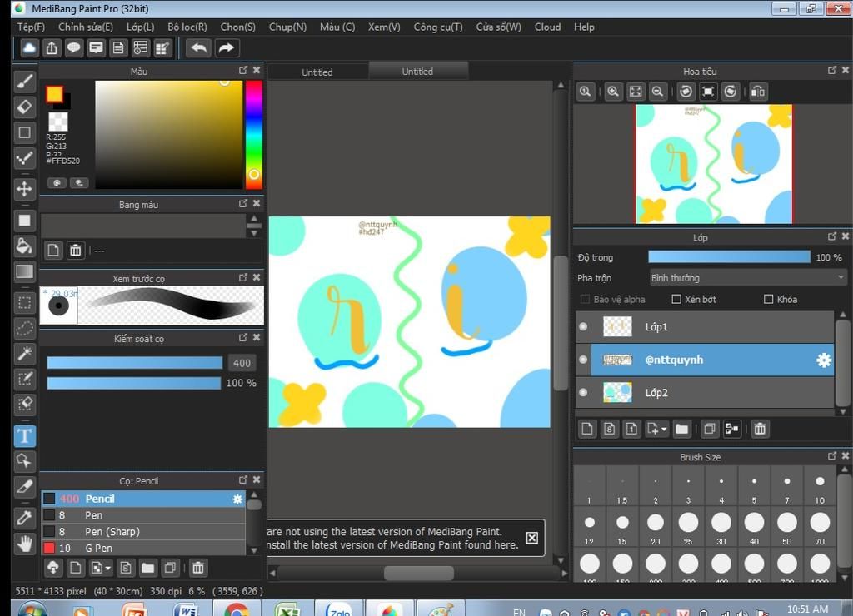Select the Move tool
The image size is (853, 616).
point(24,189)
